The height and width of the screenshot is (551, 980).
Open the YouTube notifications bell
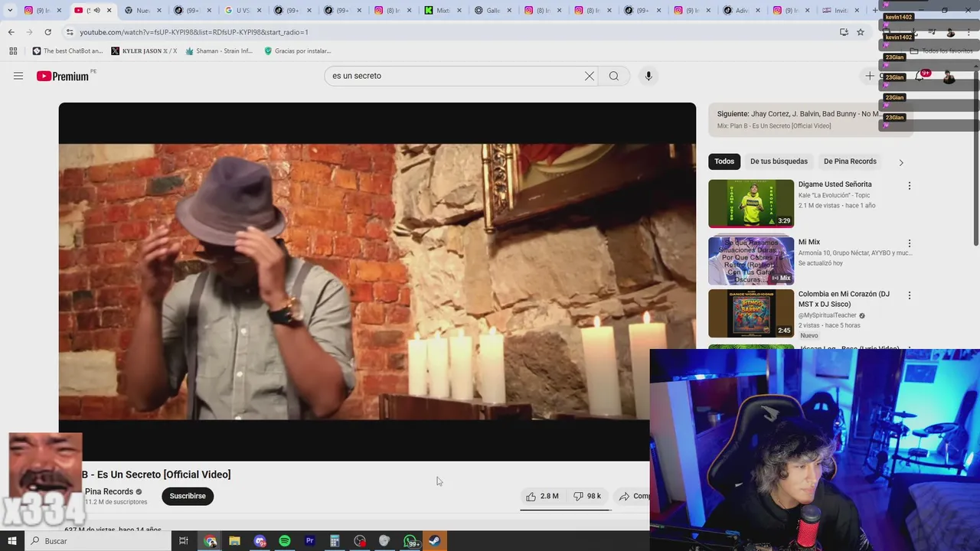click(920, 76)
